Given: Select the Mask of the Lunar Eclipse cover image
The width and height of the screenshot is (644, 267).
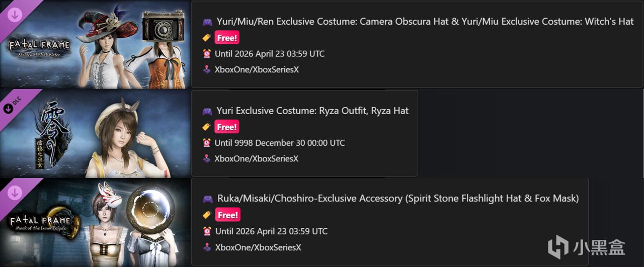Looking at the screenshot, I should pyautogui.click(x=96, y=223).
